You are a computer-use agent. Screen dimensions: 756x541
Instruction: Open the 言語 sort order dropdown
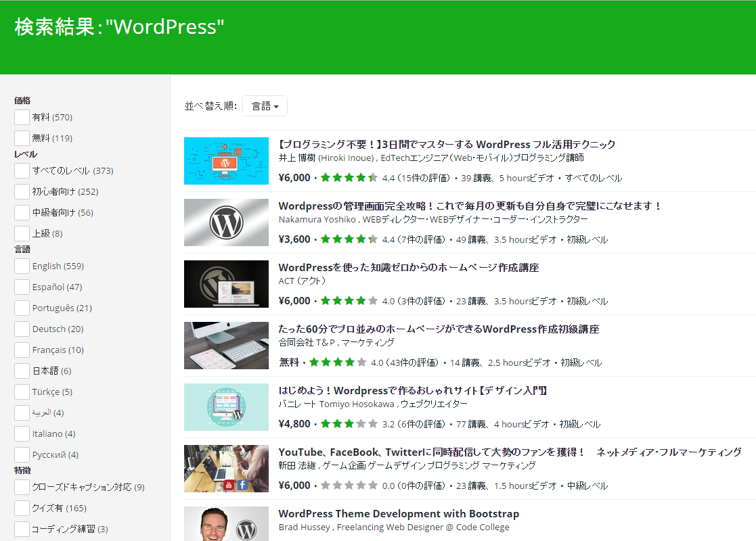tap(265, 106)
